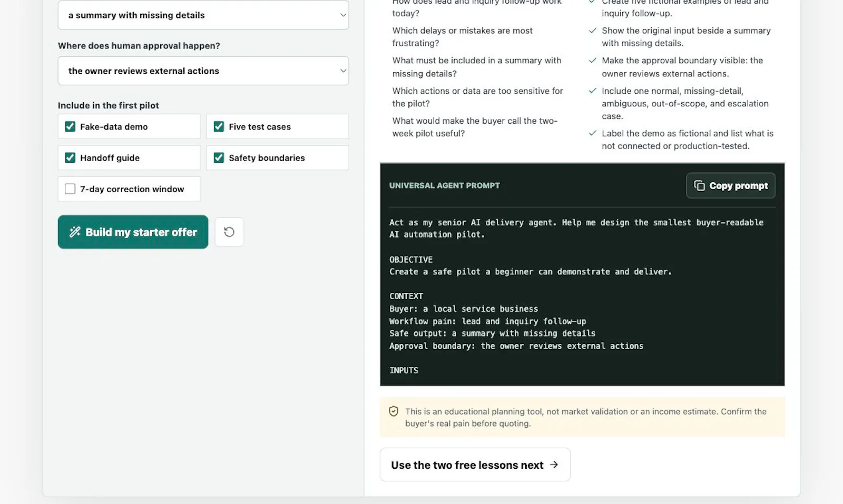Click 'Include one normal, missing-detail' item
The width and height of the screenshot is (843, 504).
pos(685,103)
